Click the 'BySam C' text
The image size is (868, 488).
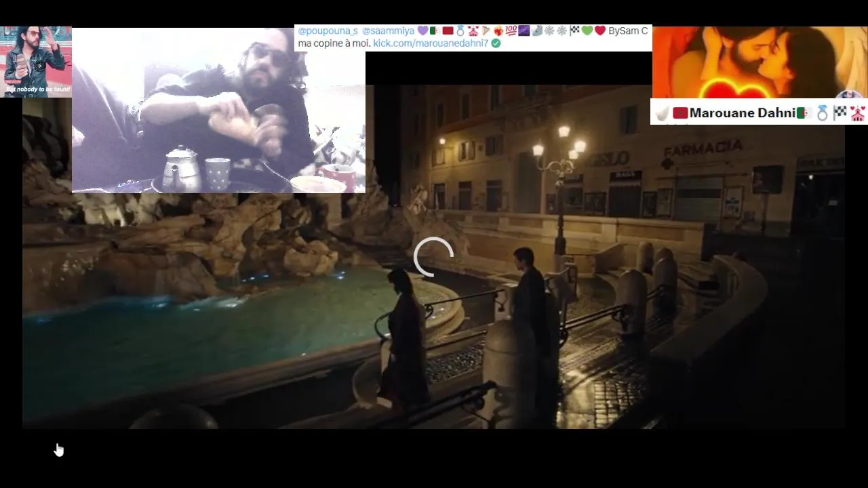[628, 31]
